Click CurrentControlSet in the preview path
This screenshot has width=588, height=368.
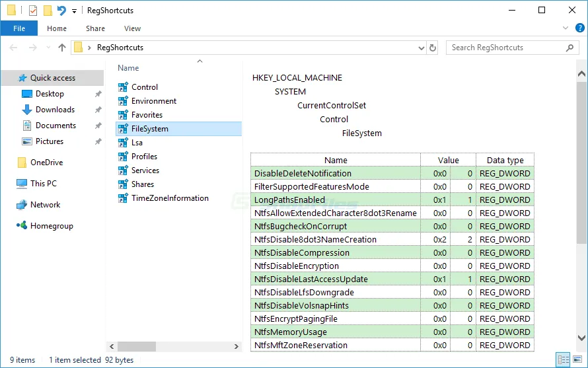click(332, 106)
